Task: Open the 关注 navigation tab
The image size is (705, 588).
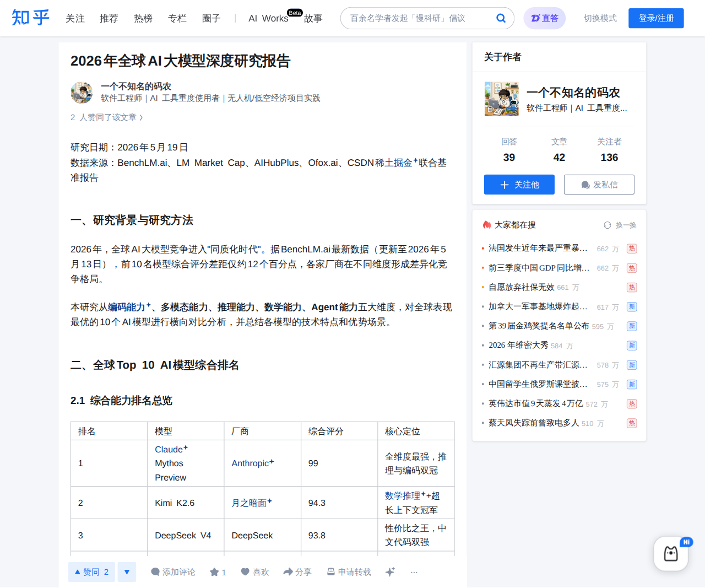Action: [75, 18]
